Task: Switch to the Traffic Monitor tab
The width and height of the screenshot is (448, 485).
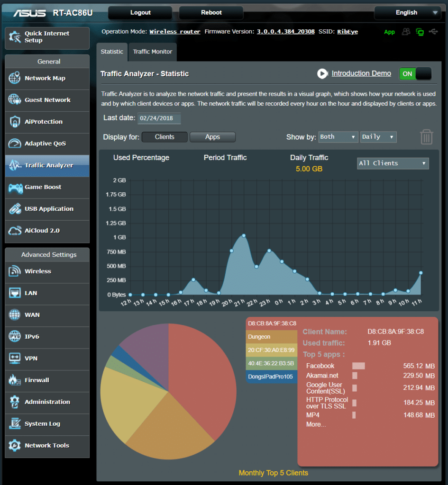Action: point(152,52)
